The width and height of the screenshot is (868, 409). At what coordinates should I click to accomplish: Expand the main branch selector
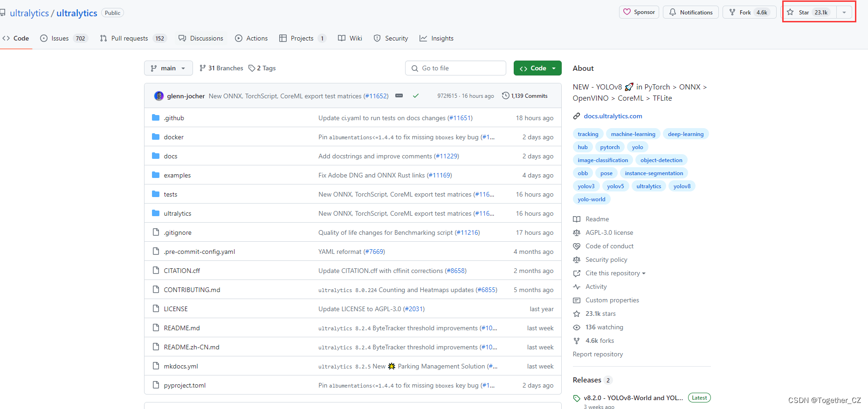168,68
